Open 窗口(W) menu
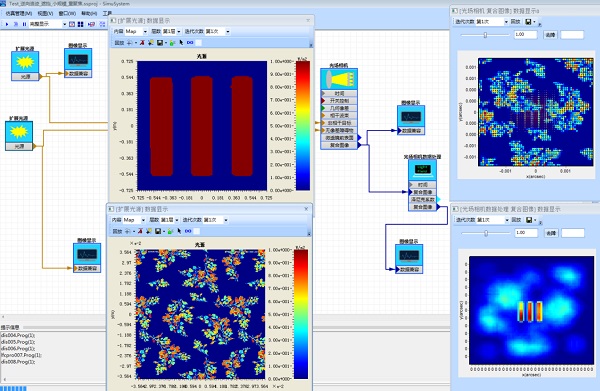 point(67,13)
